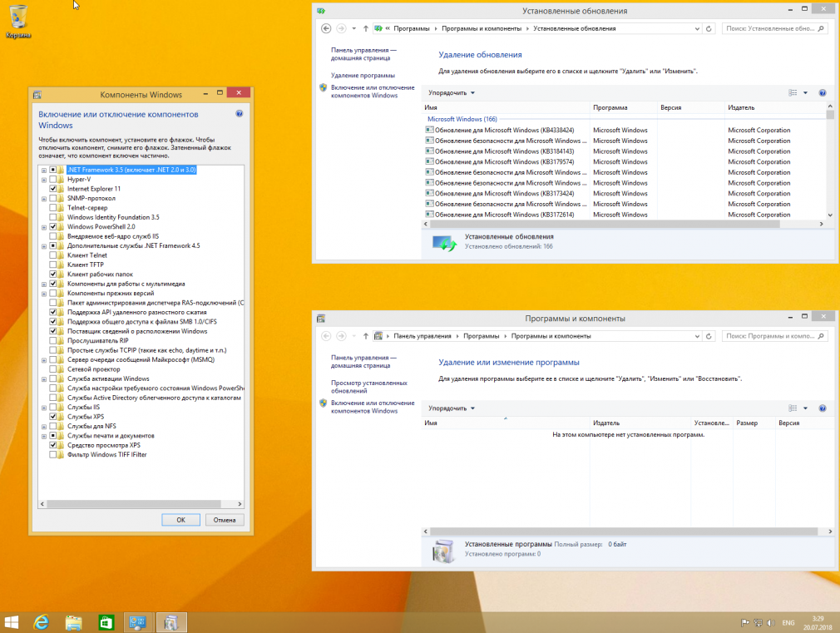Enable Windows Identity Foundation 3.5 checkbox

[x=53, y=217]
